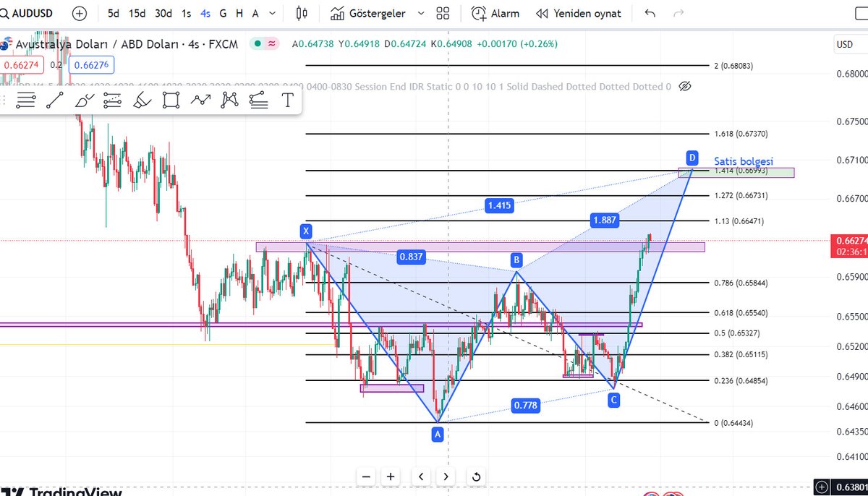
Task: Open the Göstergeler indicators menu
Action: click(x=367, y=13)
